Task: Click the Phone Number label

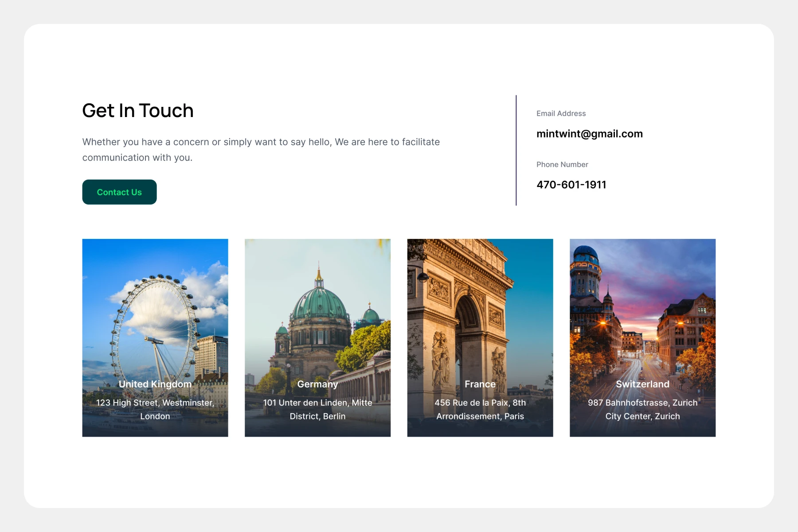Action: (562, 164)
